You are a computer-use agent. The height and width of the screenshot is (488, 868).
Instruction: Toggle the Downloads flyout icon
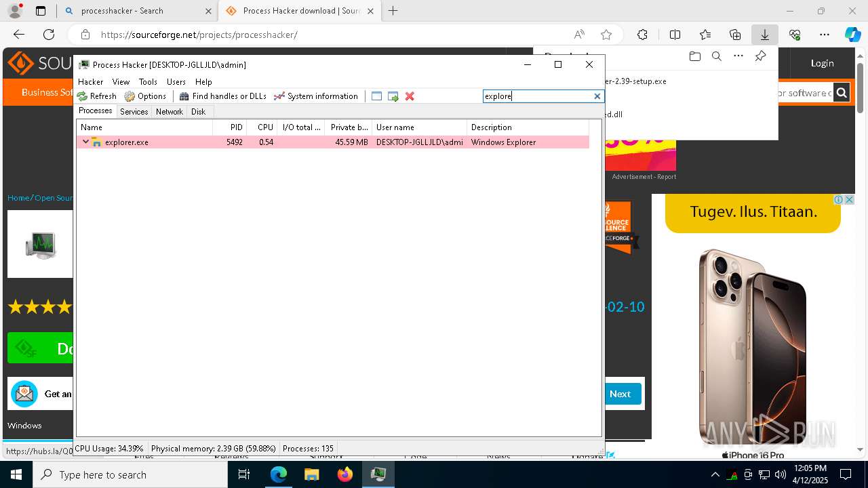pos(764,35)
